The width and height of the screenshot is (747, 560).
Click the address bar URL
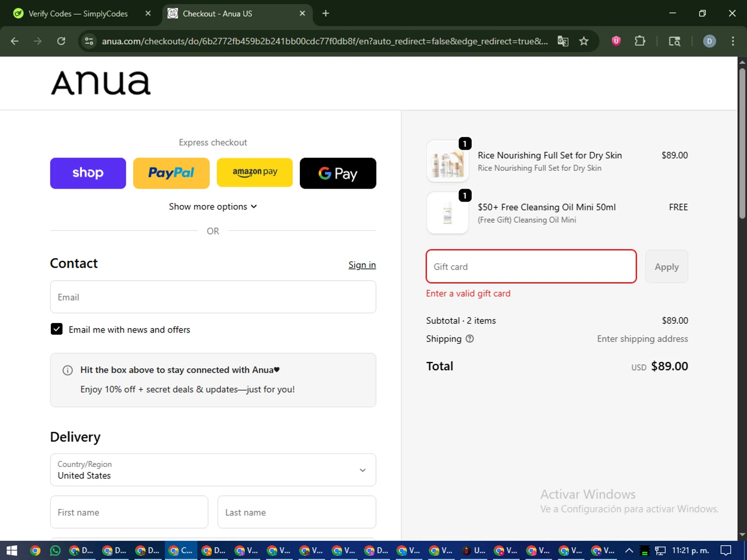point(325,41)
